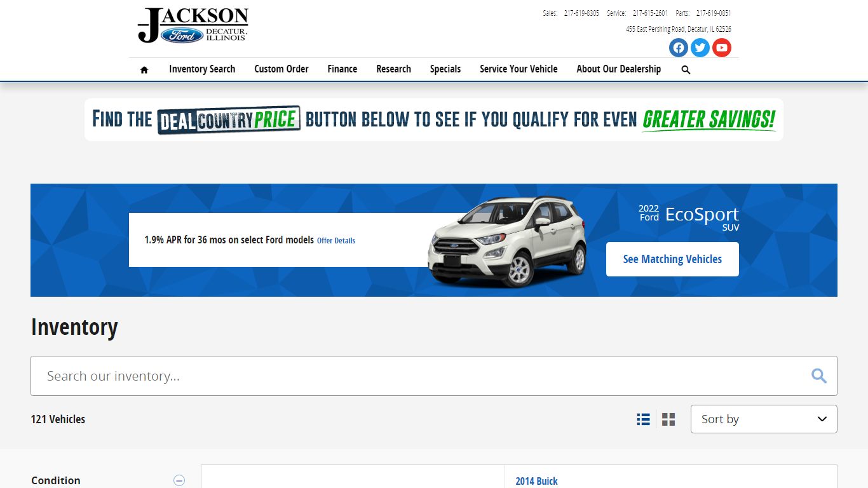Click the Inventory page heading
This screenshot has height=488, width=868.
click(x=74, y=327)
